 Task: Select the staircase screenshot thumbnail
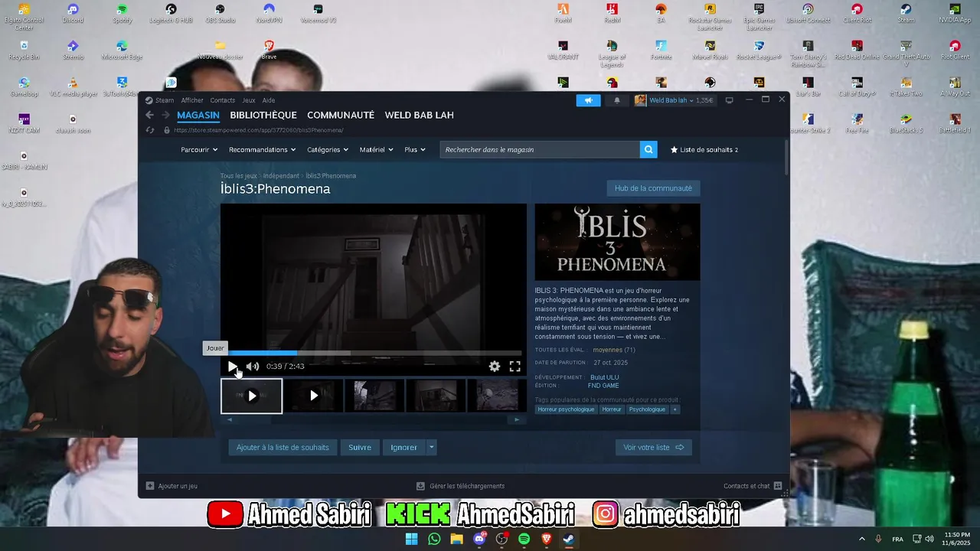(436, 396)
